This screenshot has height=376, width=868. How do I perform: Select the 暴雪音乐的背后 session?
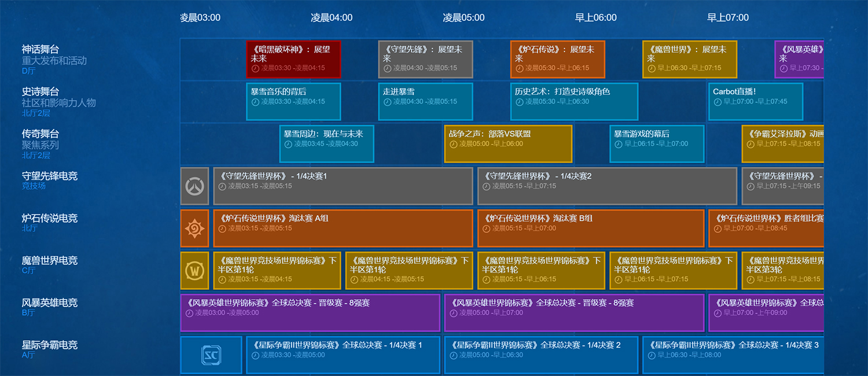click(x=293, y=102)
